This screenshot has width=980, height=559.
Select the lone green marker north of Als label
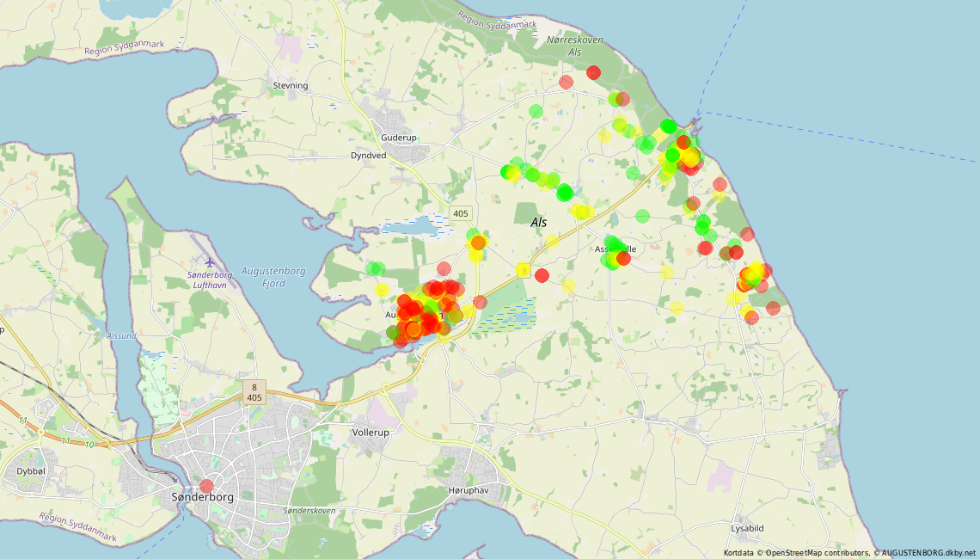[536, 111]
